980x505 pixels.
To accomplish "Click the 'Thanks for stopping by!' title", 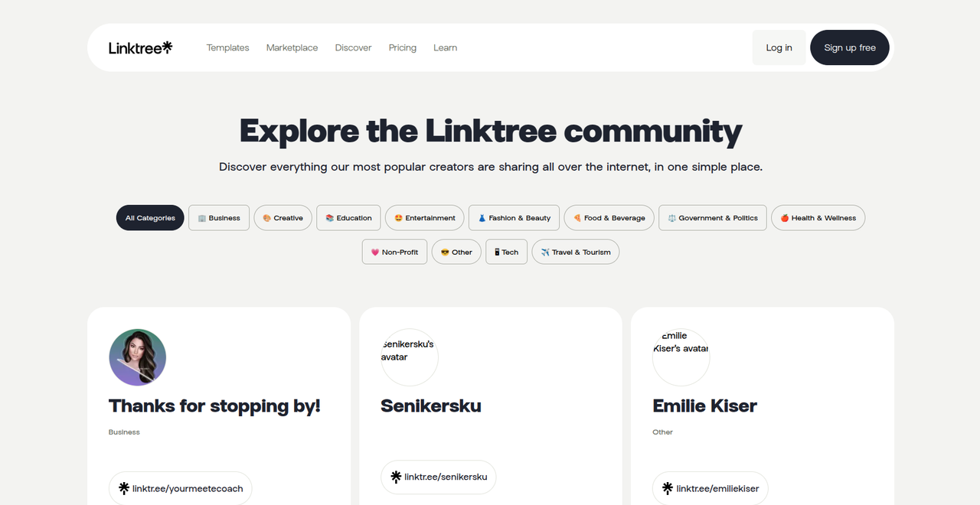I will 214,406.
